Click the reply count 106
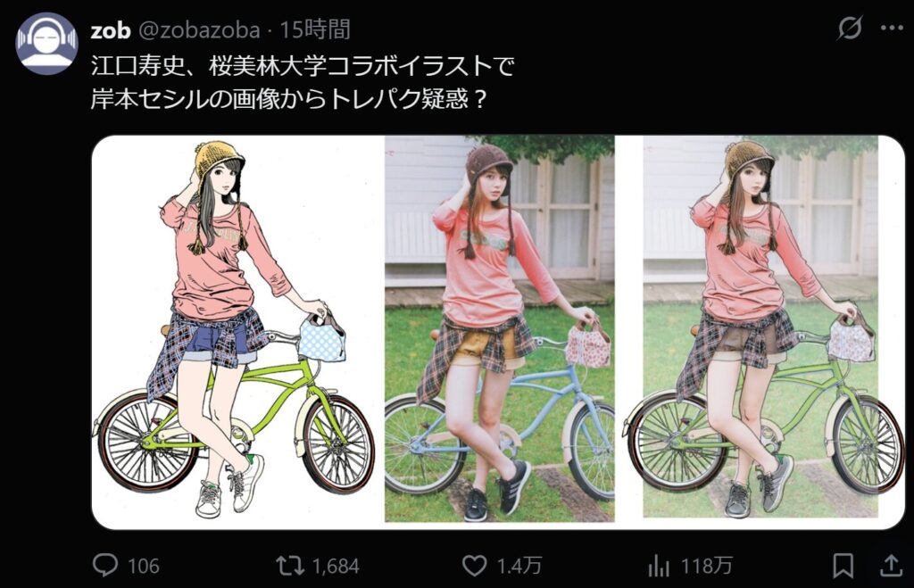The height and width of the screenshot is (588, 914). click(143, 566)
